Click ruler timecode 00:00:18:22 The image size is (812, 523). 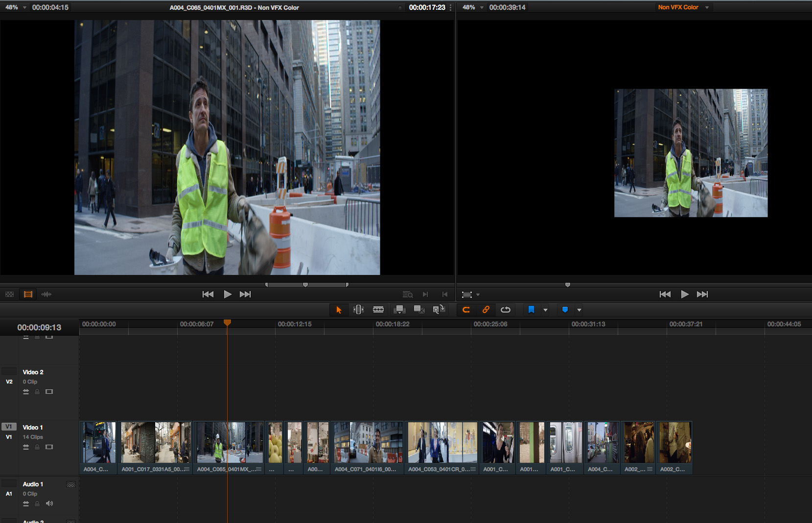pos(393,324)
